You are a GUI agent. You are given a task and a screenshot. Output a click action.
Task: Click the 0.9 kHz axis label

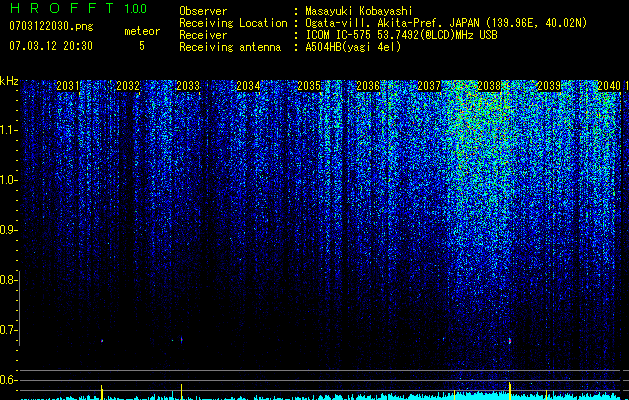[8, 230]
